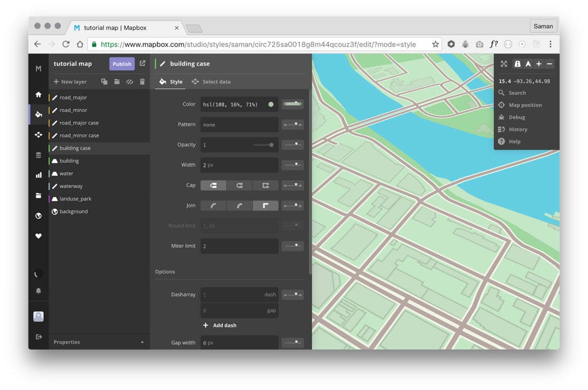Viewport: 588px width, 390px height.
Task: Toggle the map lock icon
Action: (516, 64)
